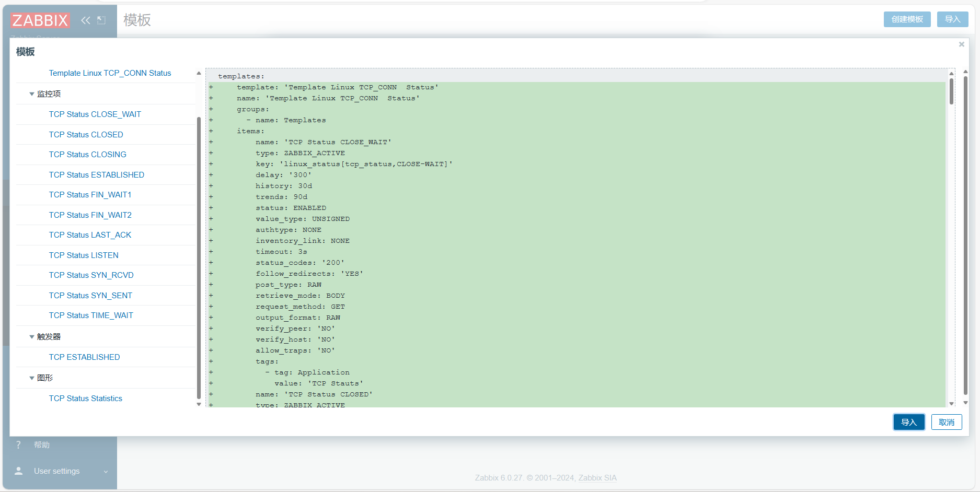Select Template Linux TCP_CONN Status link
Viewport: 980px width, 492px height.
click(x=110, y=73)
